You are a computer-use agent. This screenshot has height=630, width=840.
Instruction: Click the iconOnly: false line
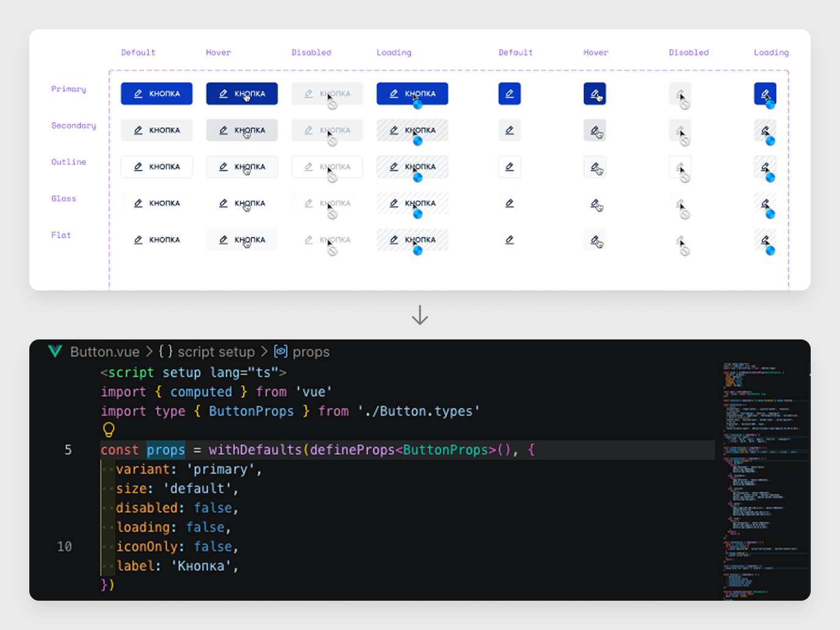177,546
